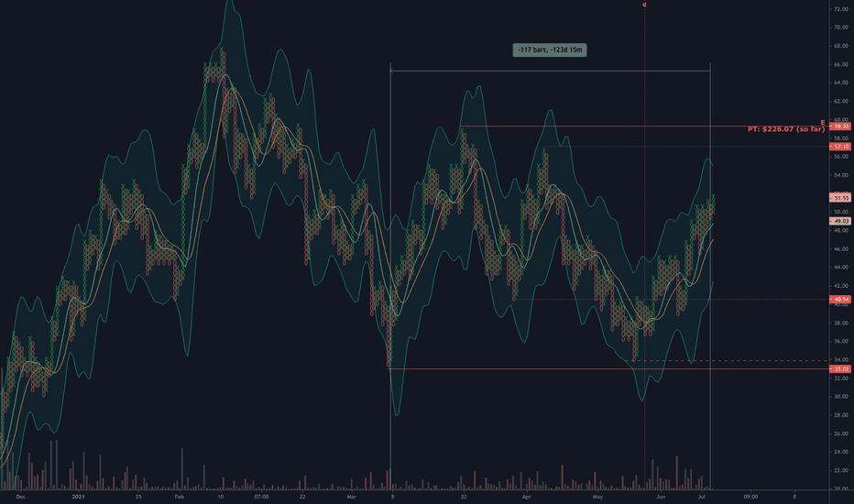Screen dimensions: 854x504
Task: Click the 'Jun' label on time axis
Action: 661,497
